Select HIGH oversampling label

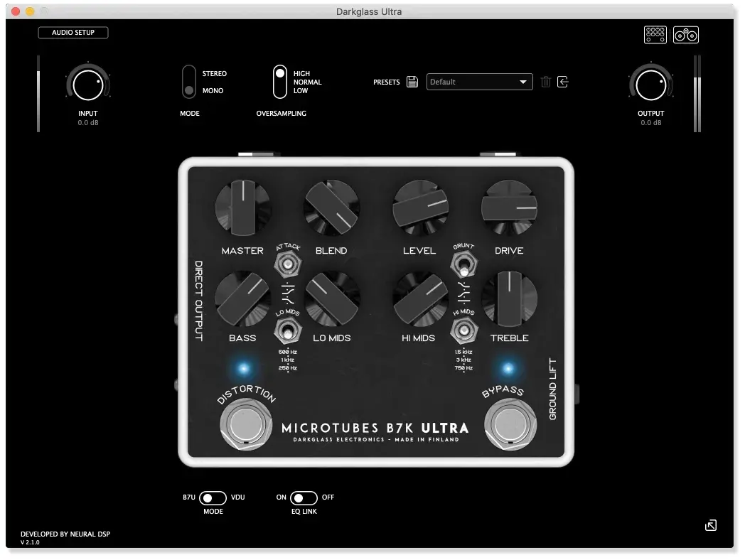tap(301, 74)
